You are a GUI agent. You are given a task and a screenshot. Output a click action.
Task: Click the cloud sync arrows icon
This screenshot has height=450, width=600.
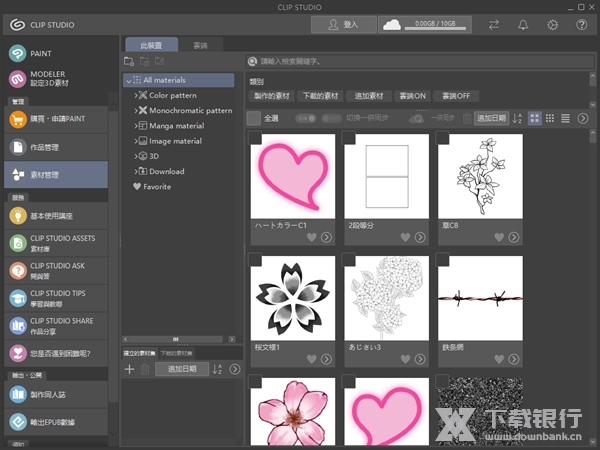pos(493,25)
